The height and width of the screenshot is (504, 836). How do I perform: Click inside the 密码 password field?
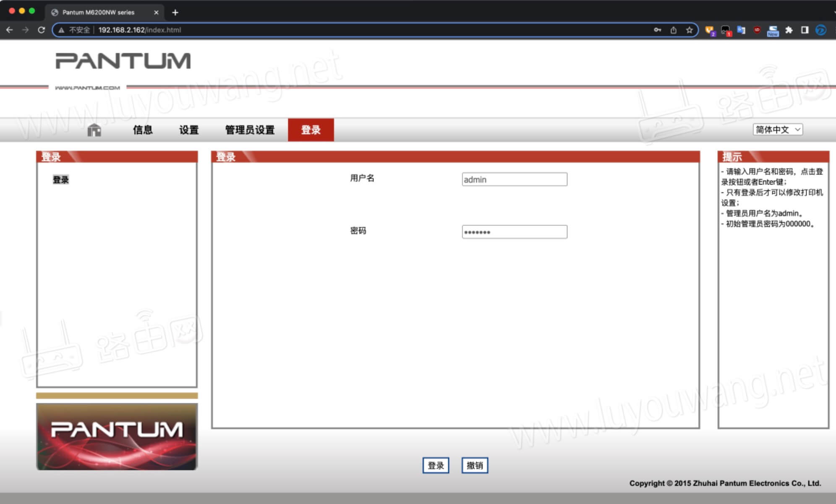point(515,231)
